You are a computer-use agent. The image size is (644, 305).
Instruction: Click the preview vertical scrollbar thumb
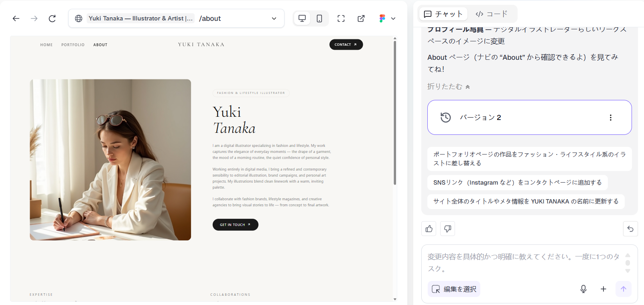click(395, 112)
